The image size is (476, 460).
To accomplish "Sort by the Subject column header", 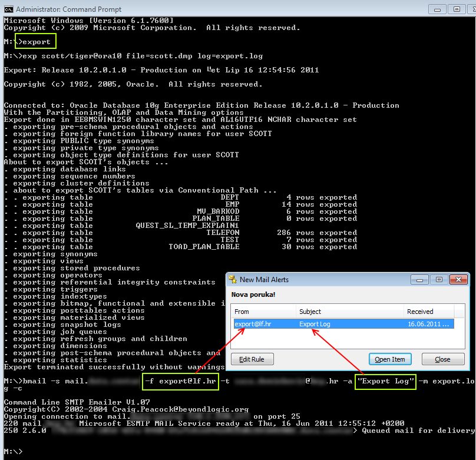I will [x=350, y=312].
